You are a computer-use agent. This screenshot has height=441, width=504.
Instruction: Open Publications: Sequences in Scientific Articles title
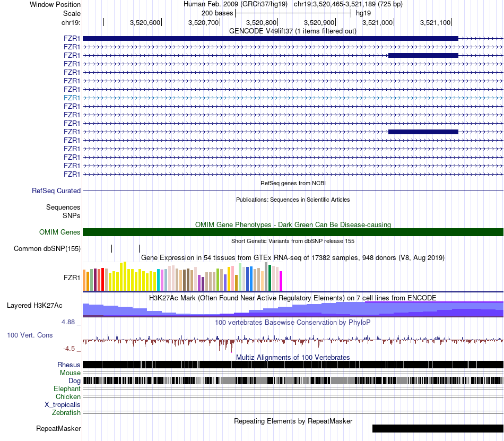coord(293,200)
